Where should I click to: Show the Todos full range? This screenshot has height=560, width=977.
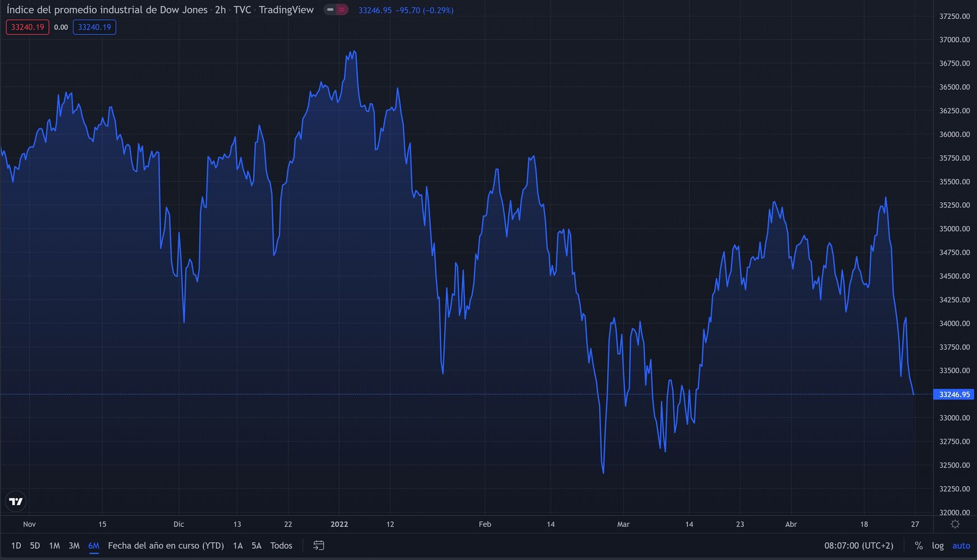pyautogui.click(x=281, y=545)
